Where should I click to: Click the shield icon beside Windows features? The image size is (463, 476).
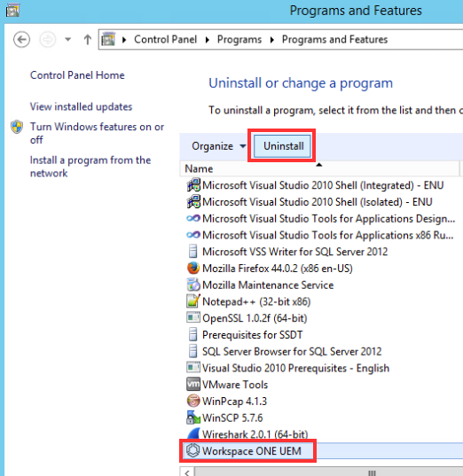[x=17, y=127]
